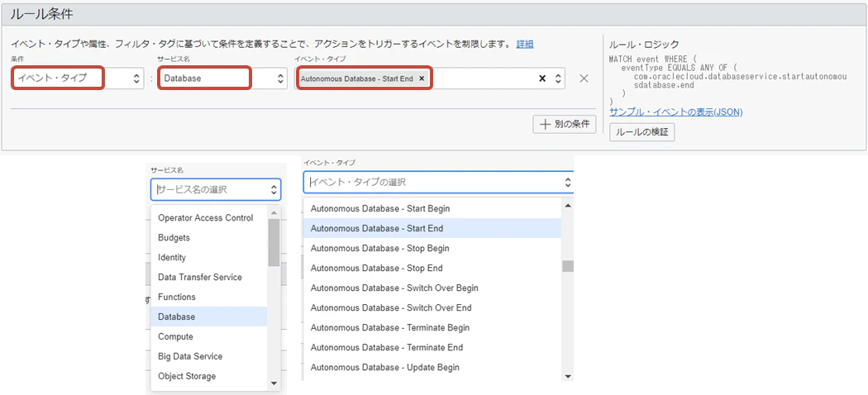The width and height of the screenshot is (868, 395).
Task: Toggle the サービス名の選択 dropdown arrows
Action: click(274, 190)
